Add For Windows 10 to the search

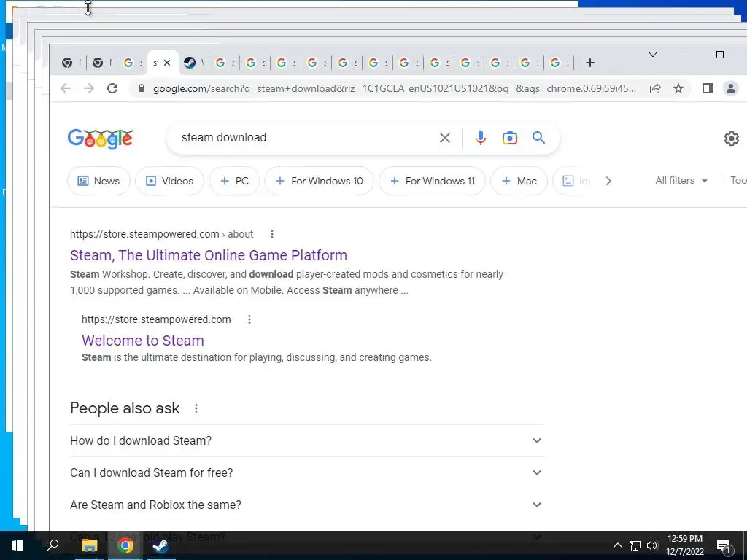pyautogui.click(x=320, y=181)
